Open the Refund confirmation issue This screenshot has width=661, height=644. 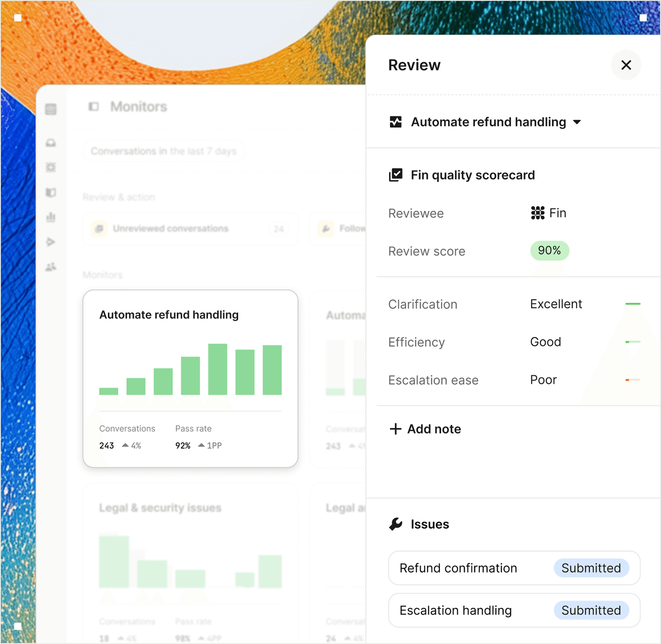click(x=514, y=568)
